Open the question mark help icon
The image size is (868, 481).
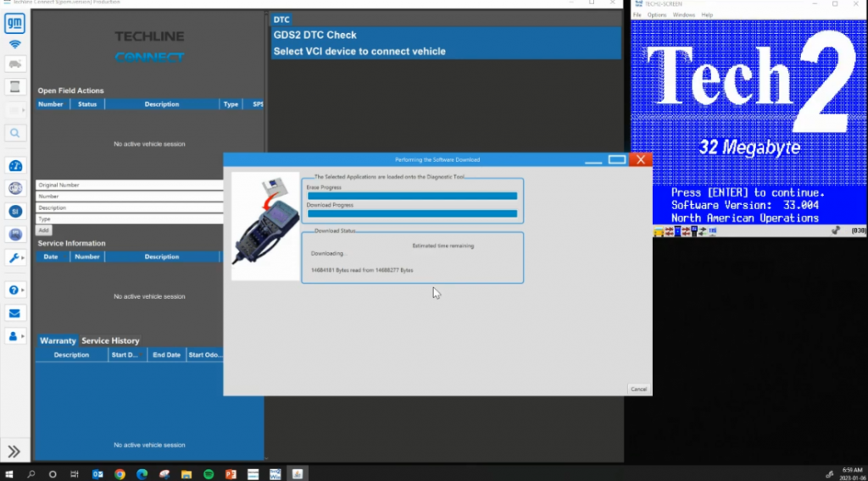(14, 290)
